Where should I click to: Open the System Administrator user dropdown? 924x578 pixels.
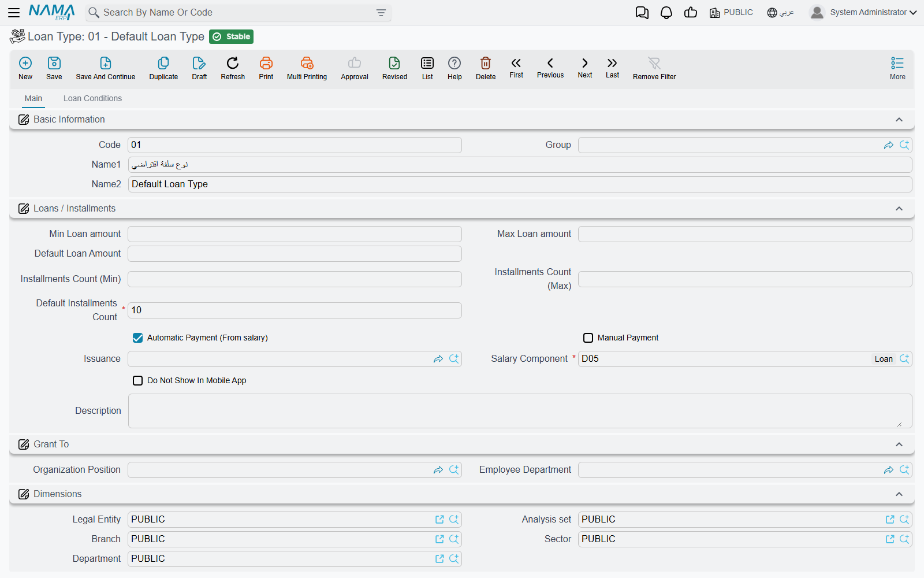pos(863,13)
